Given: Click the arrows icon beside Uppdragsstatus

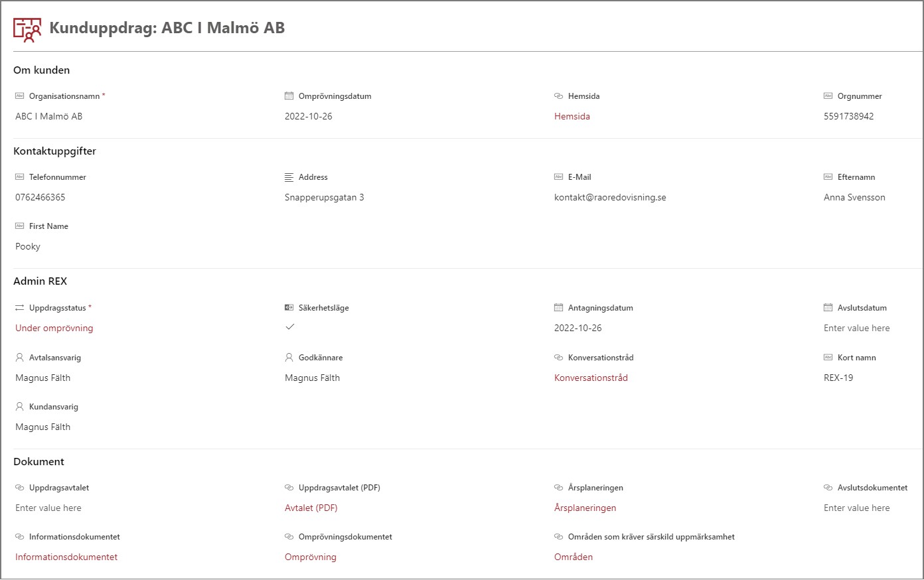Looking at the screenshot, I should [19, 308].
